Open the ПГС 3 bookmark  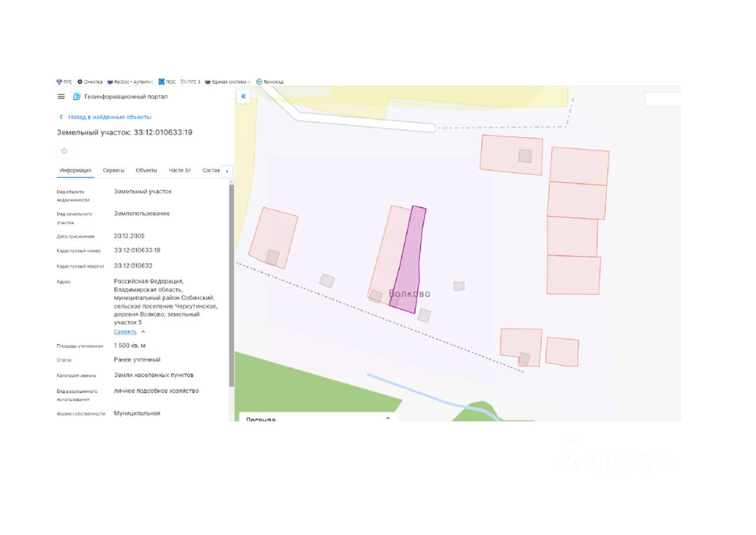[190, 82]
